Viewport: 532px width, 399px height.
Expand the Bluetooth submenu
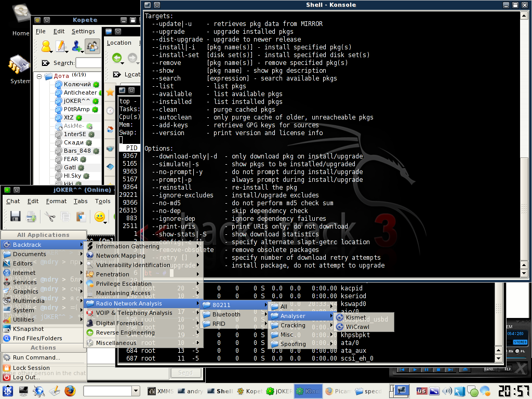coord(234,314)
